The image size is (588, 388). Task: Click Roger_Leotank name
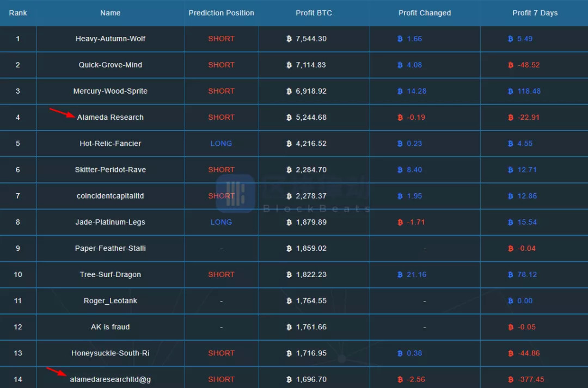[110, 300]
